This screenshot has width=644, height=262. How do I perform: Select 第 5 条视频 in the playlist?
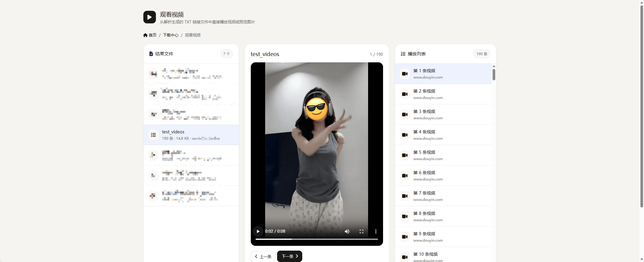[x=443, y=155]
